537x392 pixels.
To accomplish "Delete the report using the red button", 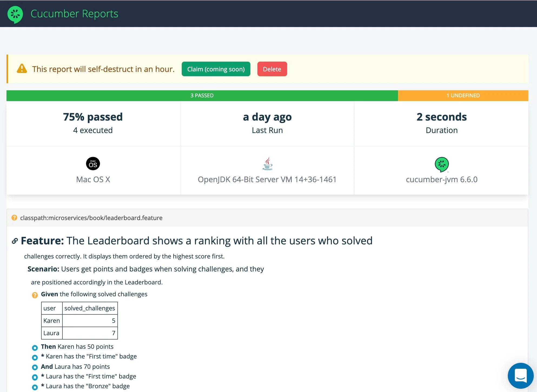I will [x=272, y=69].
